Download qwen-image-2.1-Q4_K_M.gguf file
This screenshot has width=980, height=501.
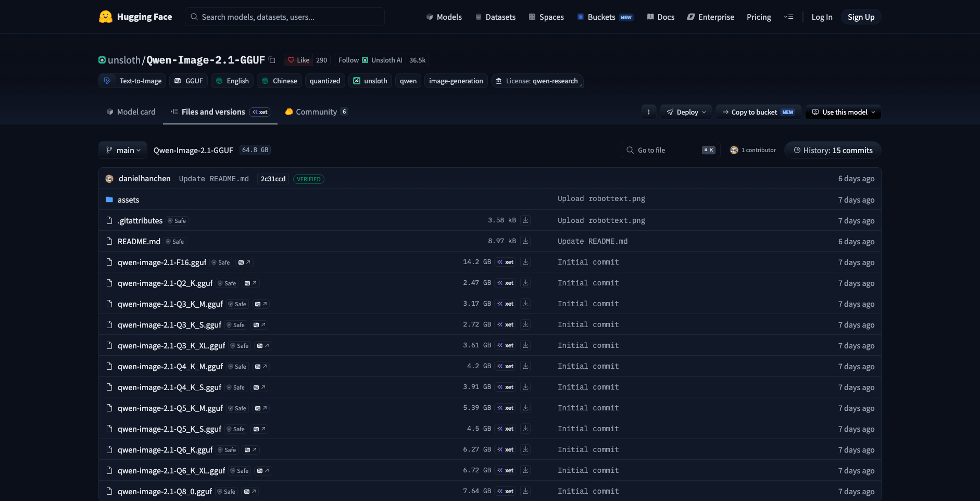[525, 366]
